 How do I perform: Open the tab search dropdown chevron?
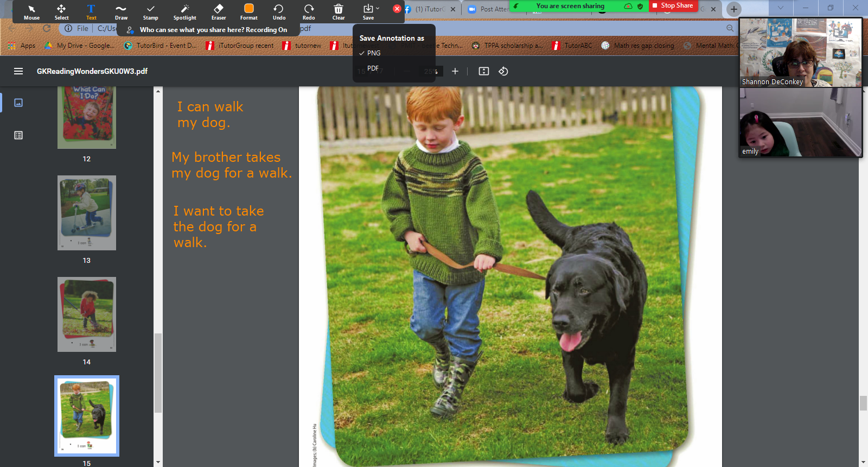(x=780, y=8)
